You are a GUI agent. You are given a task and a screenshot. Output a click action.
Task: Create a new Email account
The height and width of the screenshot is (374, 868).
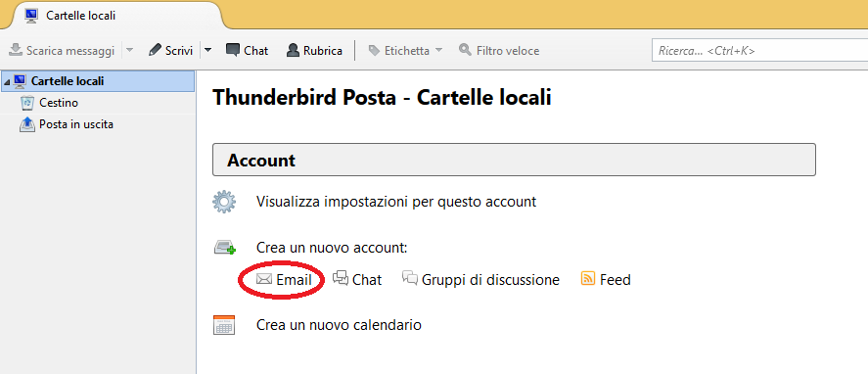pyautogui.click(x=285, y=280)
